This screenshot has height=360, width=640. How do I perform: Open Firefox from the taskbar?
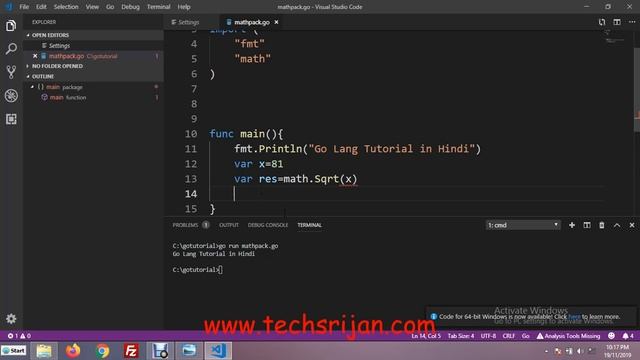click(x=73, y=351)
